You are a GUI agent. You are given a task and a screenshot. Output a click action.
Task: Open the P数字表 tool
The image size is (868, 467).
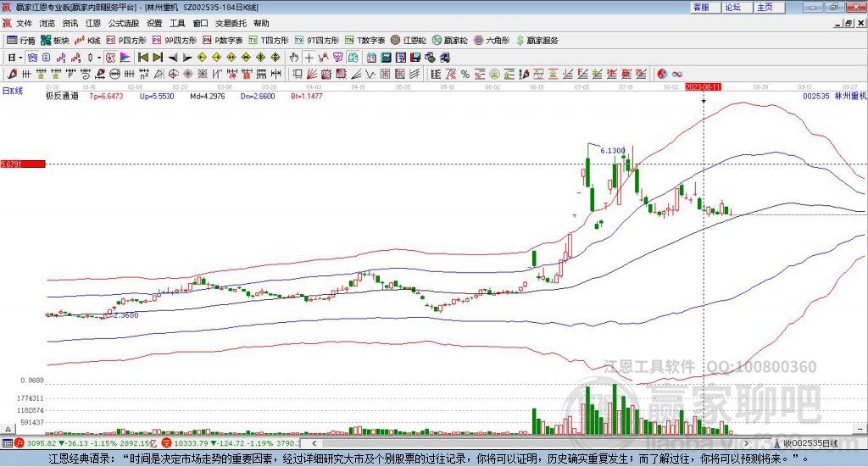223,41
